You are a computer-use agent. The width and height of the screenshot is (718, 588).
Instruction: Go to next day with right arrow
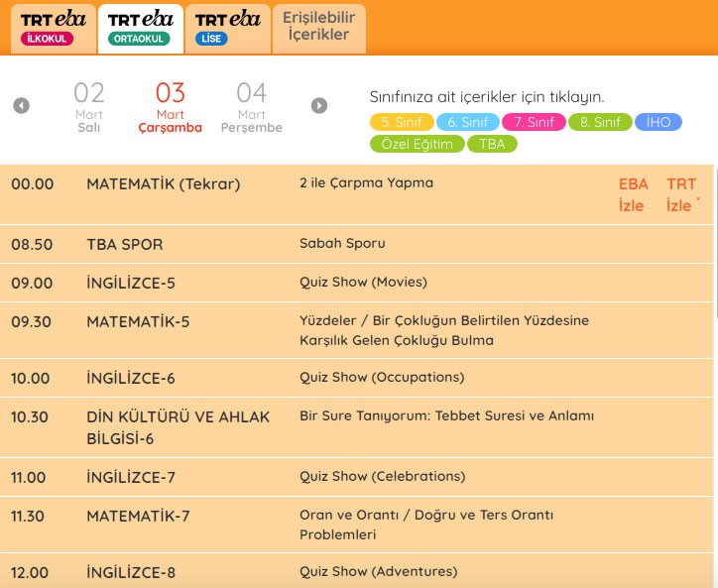(x=319, y=106)
